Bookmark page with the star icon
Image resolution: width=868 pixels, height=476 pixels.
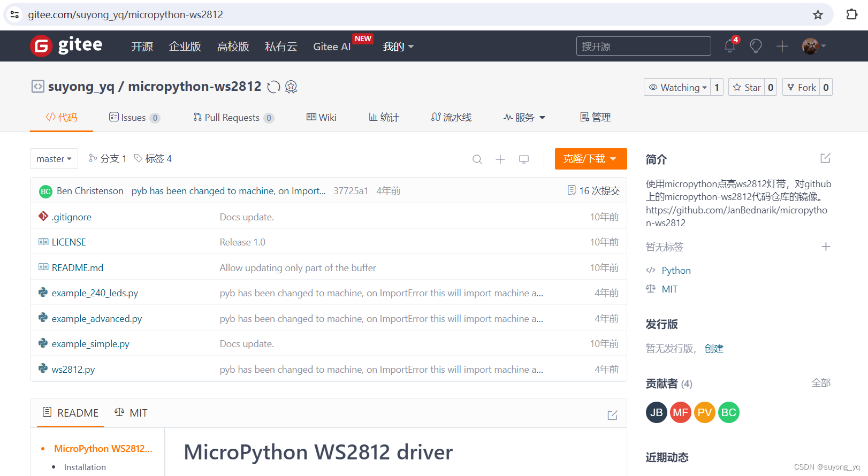coord(818,14)
